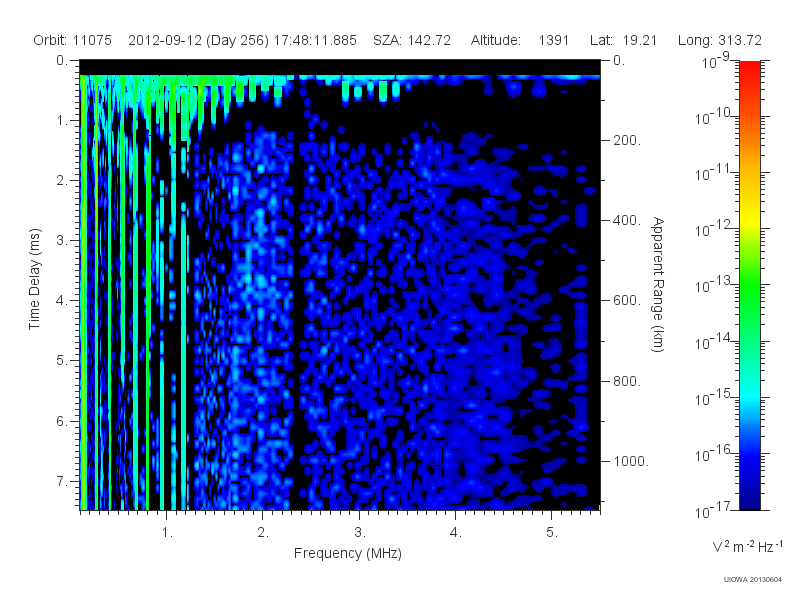The height and width of the screenshot is (600, 800).
Task: Click the frequency axis tick '4.'
Action: tap(456, 533)
